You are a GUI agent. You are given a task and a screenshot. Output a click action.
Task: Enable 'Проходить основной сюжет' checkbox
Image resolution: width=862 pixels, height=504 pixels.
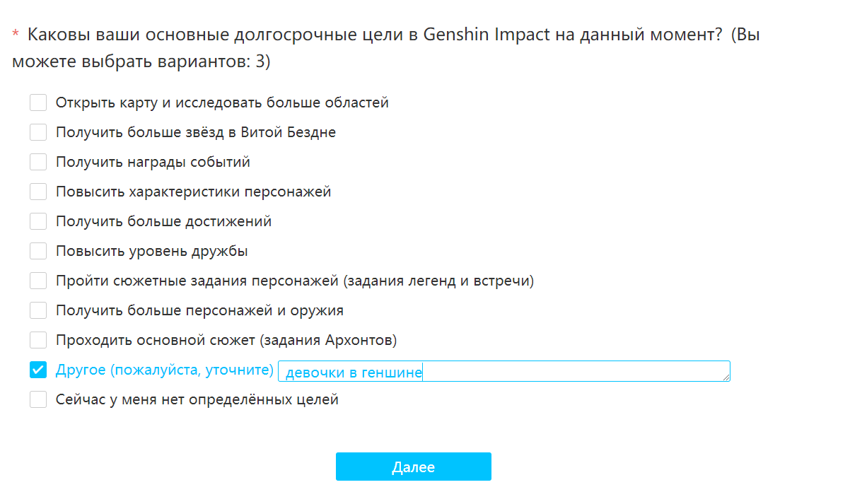(x=38, y=341)
